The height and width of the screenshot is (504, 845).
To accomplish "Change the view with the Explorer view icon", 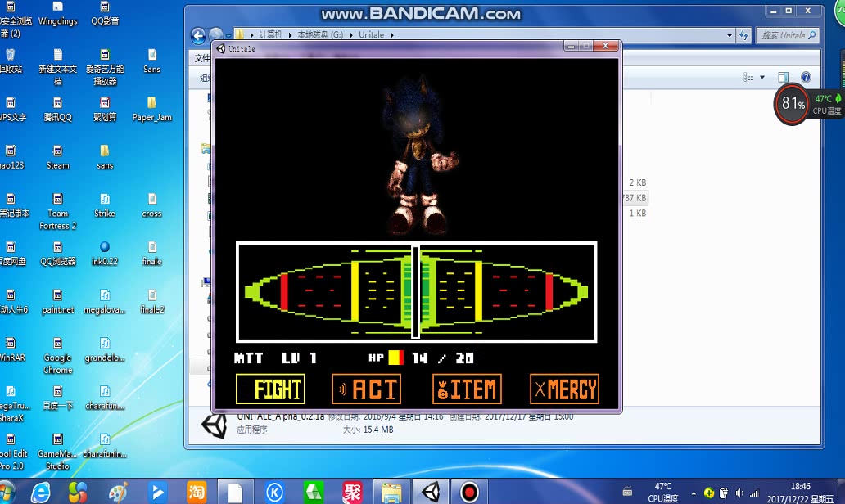I will coord(748,77).
